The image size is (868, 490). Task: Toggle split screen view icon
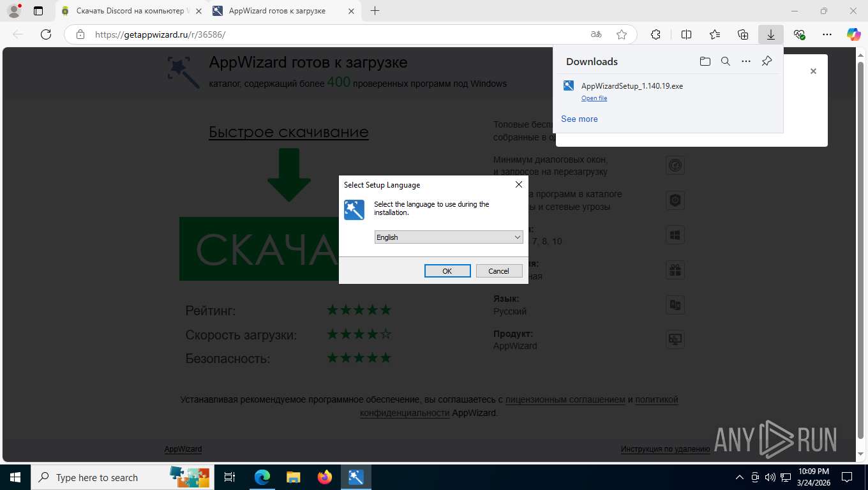[686, 34]
